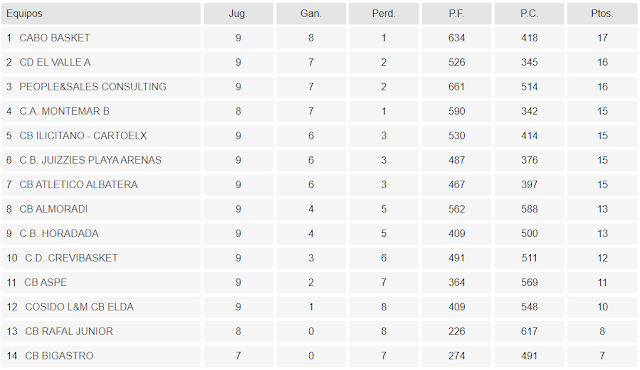
Task: Select CB ILICITANO - CARTOELX team
Action: (83, 136)
